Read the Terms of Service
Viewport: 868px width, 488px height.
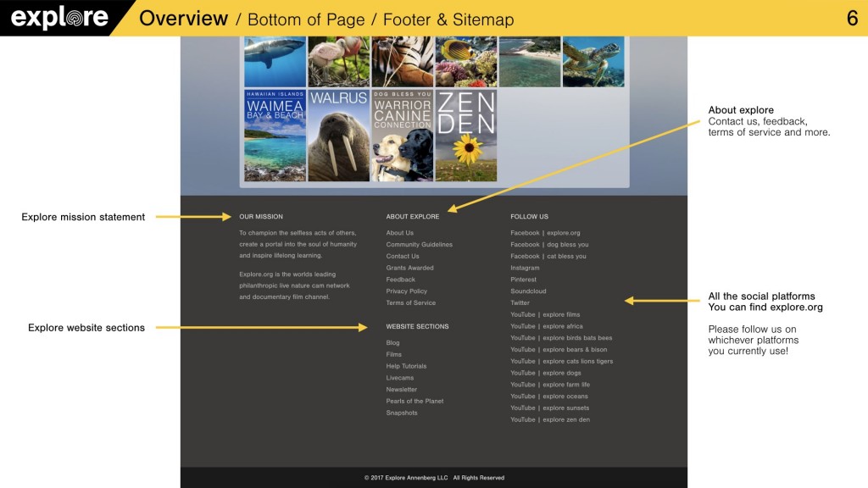pos(410,302)
